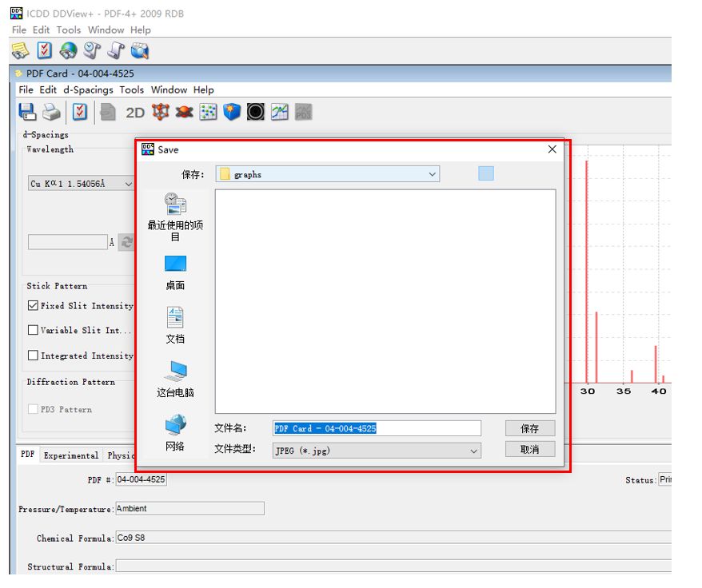Go to Documents (文档) in Save dialog
This screenshot has width=702, height=588.
pyautogui.click(x=175, y=325)
